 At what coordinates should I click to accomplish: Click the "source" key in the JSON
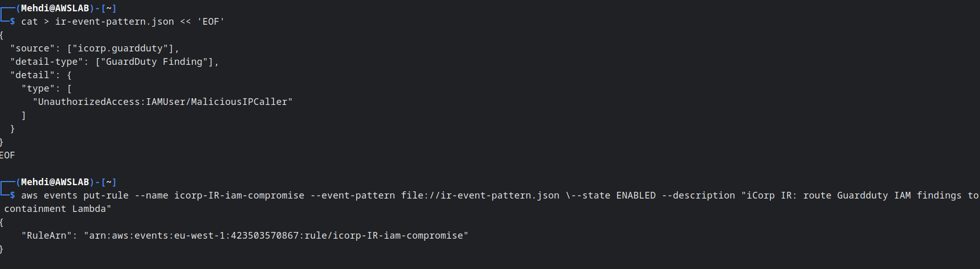pos(32,48)
